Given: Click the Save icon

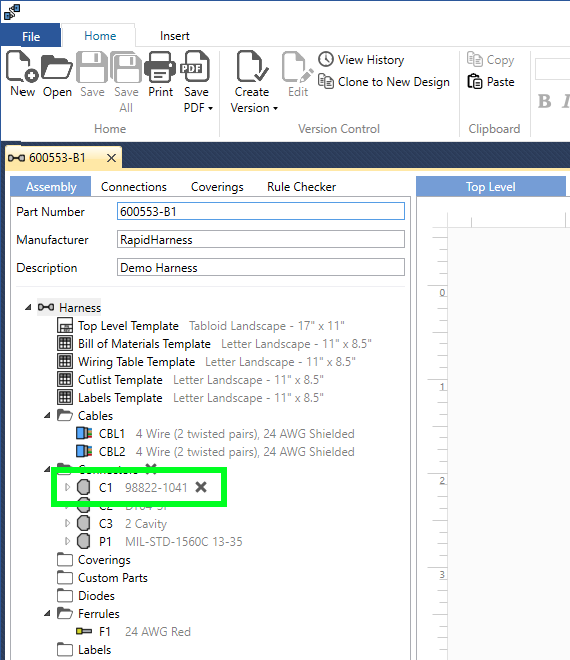Looking at the screenshot, I should pyautogui.click(x=92, y=67).
